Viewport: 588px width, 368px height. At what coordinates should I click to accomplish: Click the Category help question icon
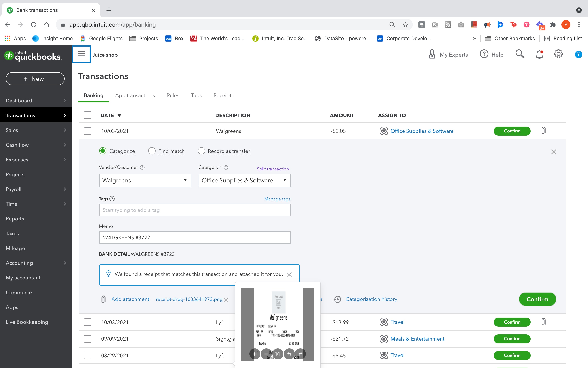click(226, 167)
